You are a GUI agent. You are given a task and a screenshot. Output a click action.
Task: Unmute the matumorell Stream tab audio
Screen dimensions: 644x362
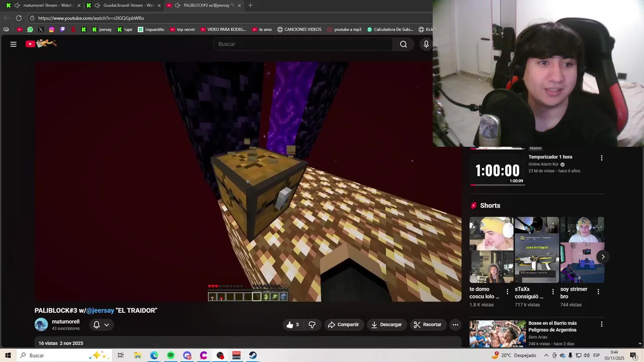coord(17,6)
